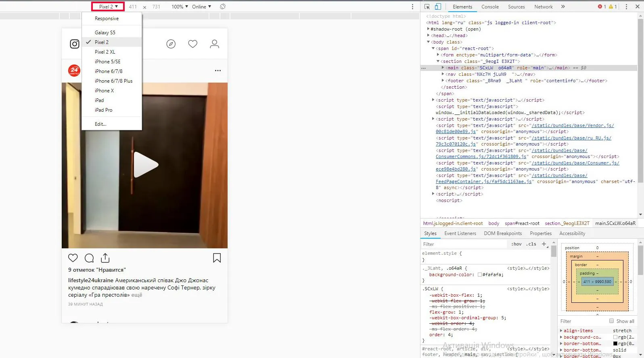
Task: Open the device toolbar three-dot menu
Action: pyautogui.click(x=412, y=7)
